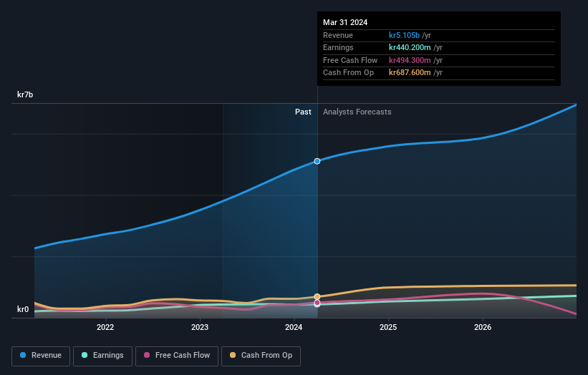Click the kr687.600m cash from op value
The image size is (588, 375).
(x=410, y=73)
